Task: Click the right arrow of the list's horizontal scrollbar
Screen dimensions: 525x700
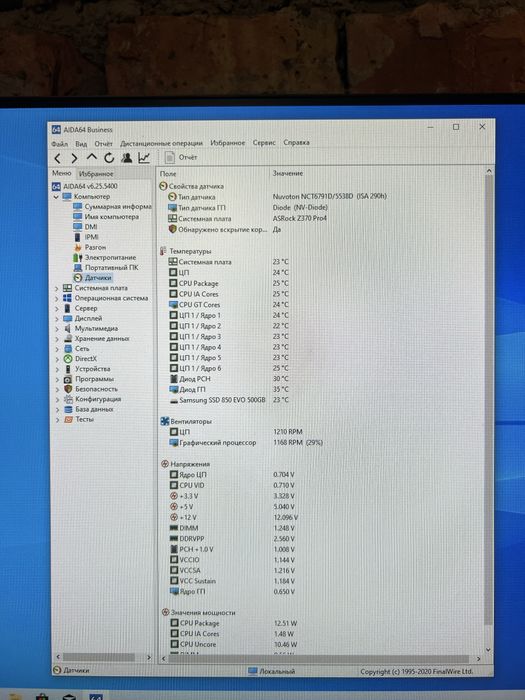Action: click(x=479, y=659)
